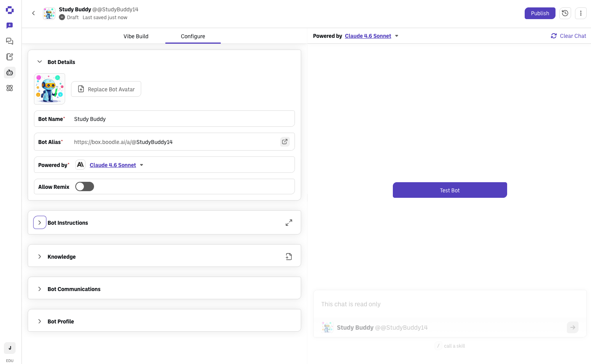The height and width of the screenshot is (364, 591).
Task: Switch to the Vibe Build tab
Action: click(x=136, y=36)
